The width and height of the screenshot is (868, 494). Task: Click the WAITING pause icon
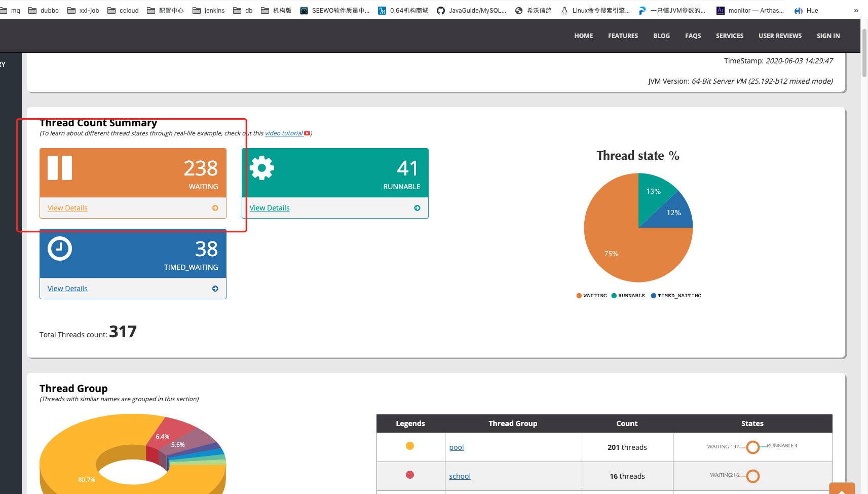[x=60, y=168]
